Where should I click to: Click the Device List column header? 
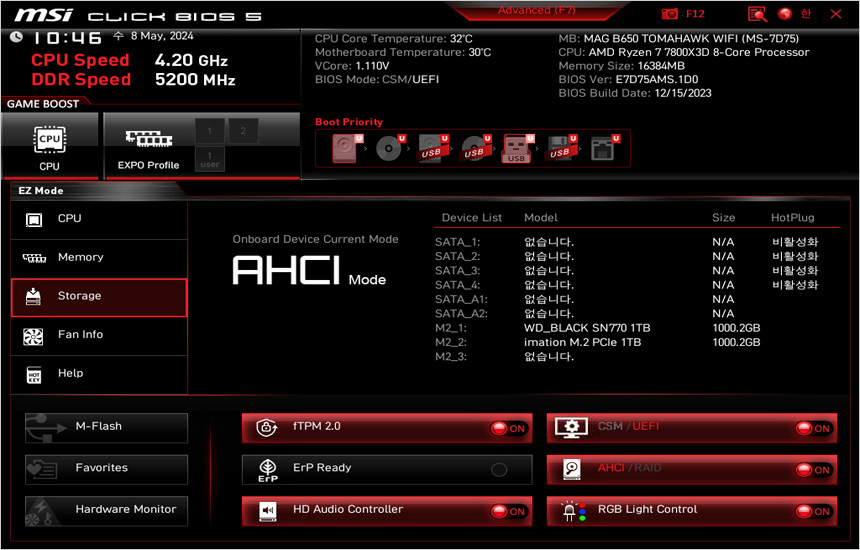[x=472, y=218]
